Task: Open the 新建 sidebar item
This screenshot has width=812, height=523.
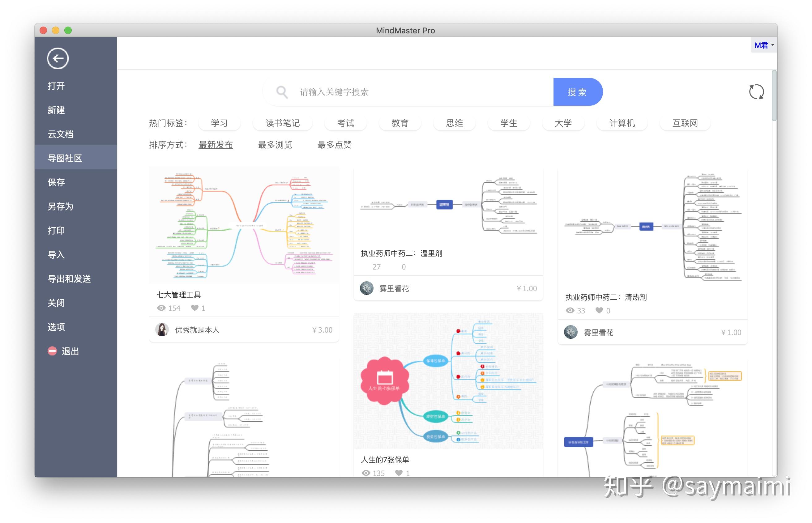Action: click(x=56, y=110)
